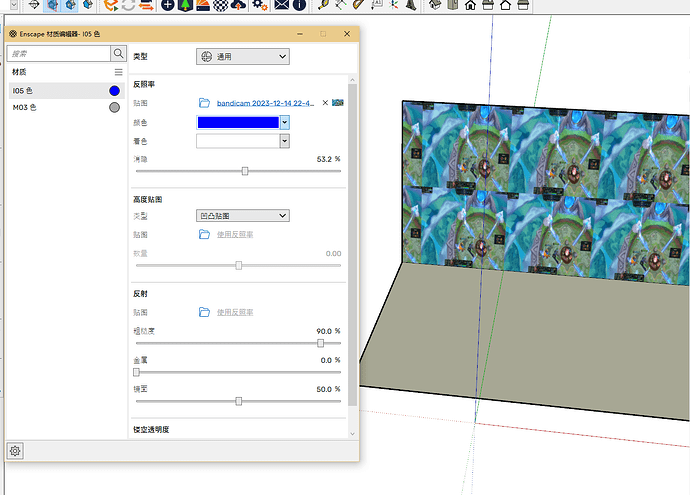The height and width of the screenshot is (495, 690).
Task: Open Enscape Material Library orange swatch icon
Action: click(203, 5)
